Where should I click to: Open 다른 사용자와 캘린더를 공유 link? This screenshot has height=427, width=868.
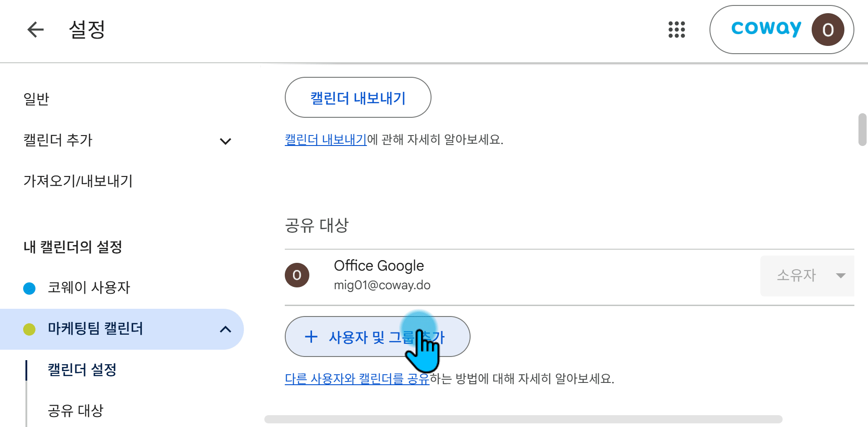(x=357, y=379)
